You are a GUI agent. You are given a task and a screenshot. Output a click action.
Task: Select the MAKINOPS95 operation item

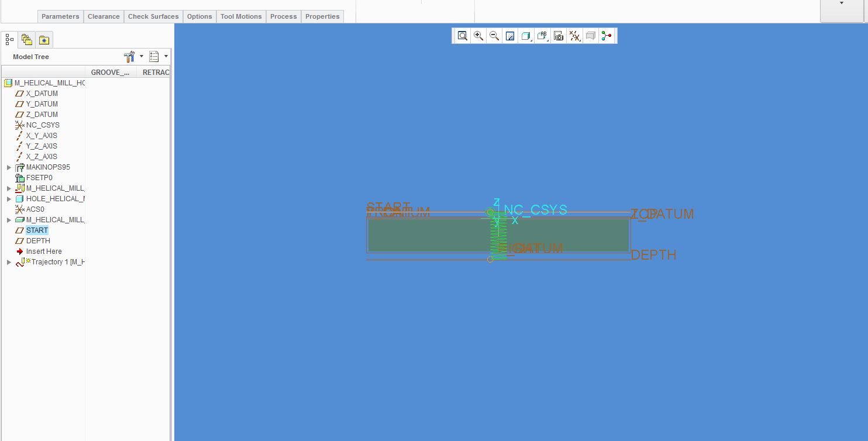48,167
